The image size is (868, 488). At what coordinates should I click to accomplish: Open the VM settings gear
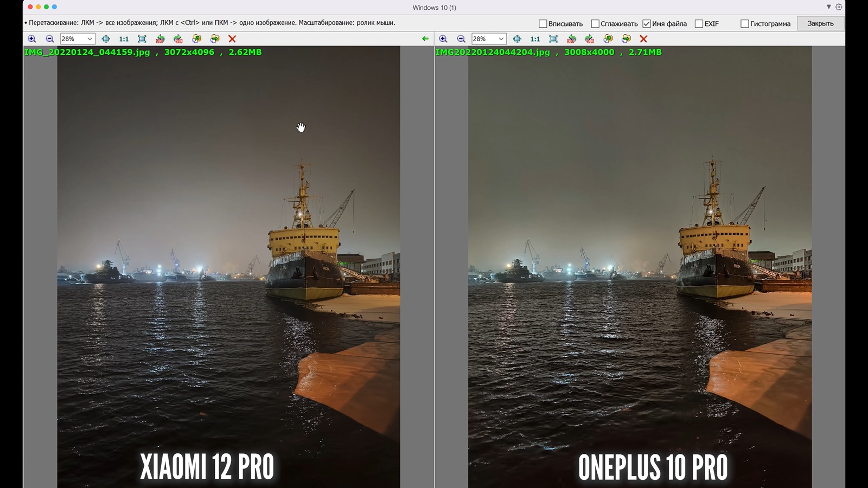click(839, 7)
